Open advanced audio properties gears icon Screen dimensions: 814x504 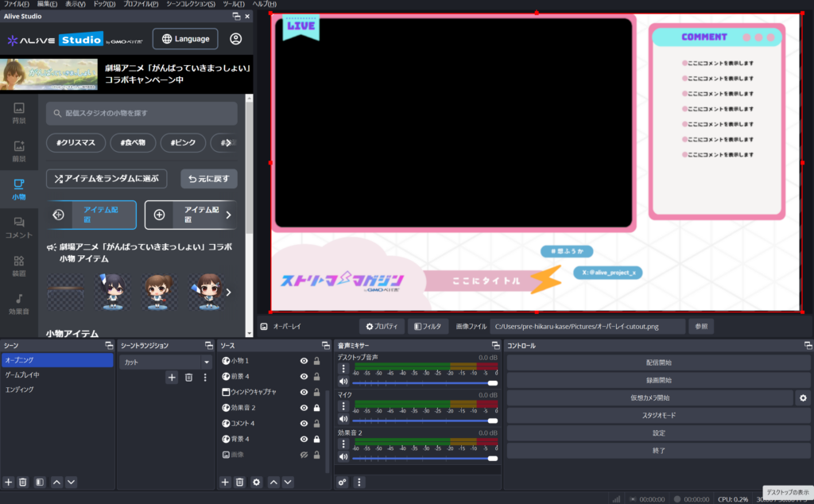[x=342, y=483]
